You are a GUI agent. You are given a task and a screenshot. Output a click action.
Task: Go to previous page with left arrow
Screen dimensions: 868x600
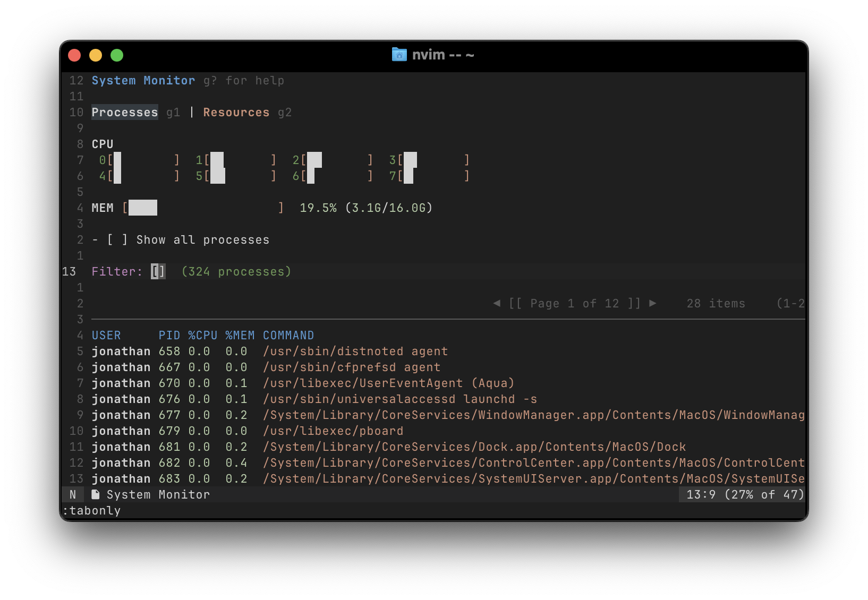click(x=497, y=303)
